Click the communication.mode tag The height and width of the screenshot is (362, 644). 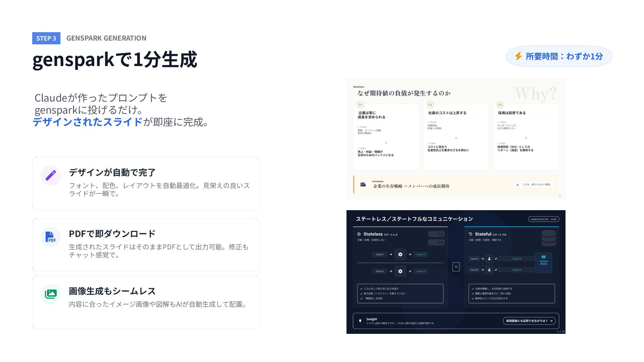(543, 219)
